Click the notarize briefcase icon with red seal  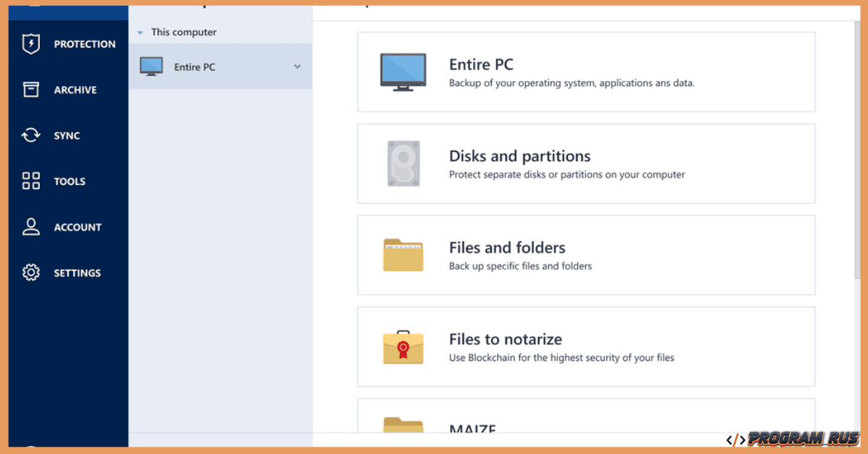pyautogui.click(x=403, y=347)
